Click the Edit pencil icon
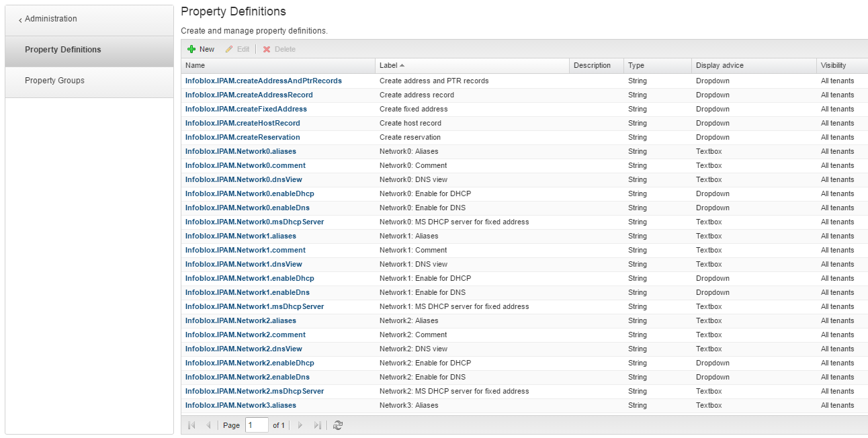Viewport: 868px width, 438px height. [x=229, y=49]
